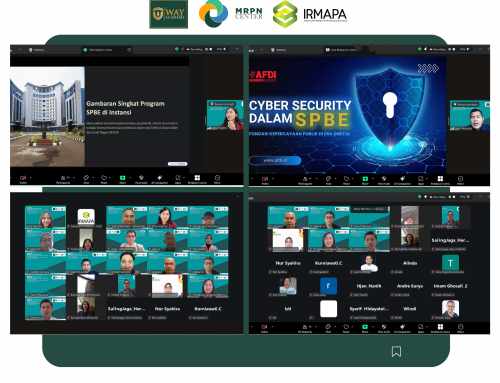This screenshot has height=383, width=500.
Task: Open Chat in the top-right Zoom window
Action: (328, 180)
